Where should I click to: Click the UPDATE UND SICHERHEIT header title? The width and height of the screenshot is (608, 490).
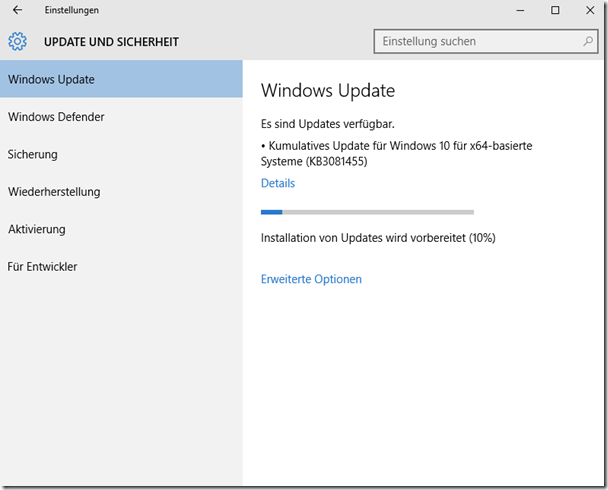111,42
